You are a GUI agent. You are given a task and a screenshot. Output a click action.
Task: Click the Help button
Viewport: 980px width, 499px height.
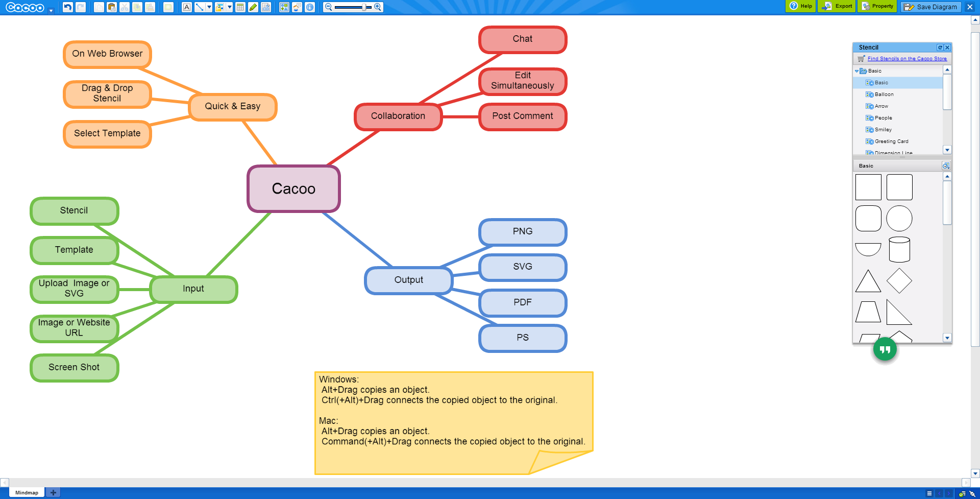[801, 6]
